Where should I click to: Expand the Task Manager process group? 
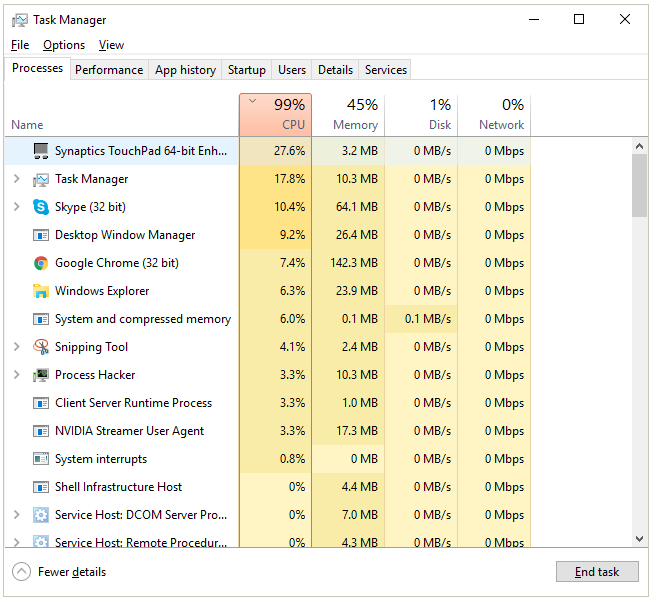click(x=17, y=179)
